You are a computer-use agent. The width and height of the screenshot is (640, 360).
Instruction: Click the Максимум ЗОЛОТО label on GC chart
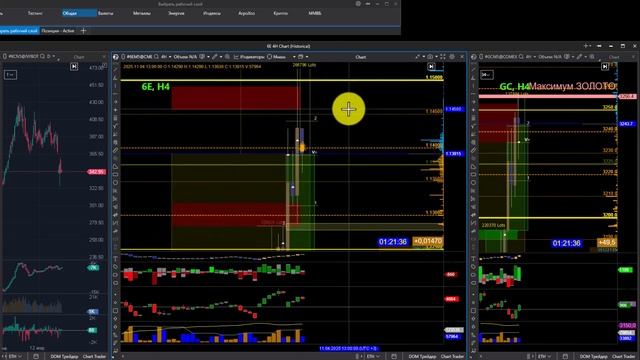pyautogui.click(x=571, y=86)
